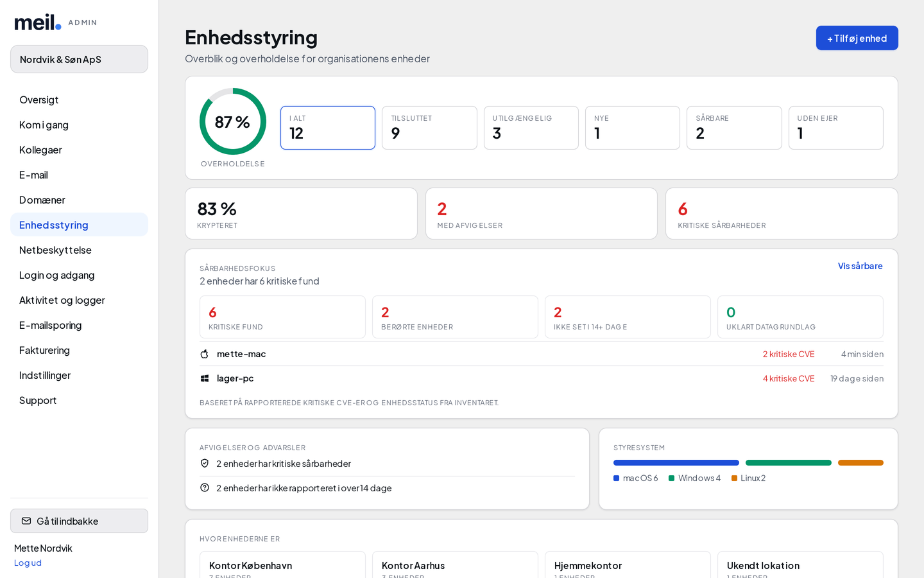This screenshot has height=578, width=924.
Task: Click the orange Linux bar in Styresystem chart
Action: point(860,462)
